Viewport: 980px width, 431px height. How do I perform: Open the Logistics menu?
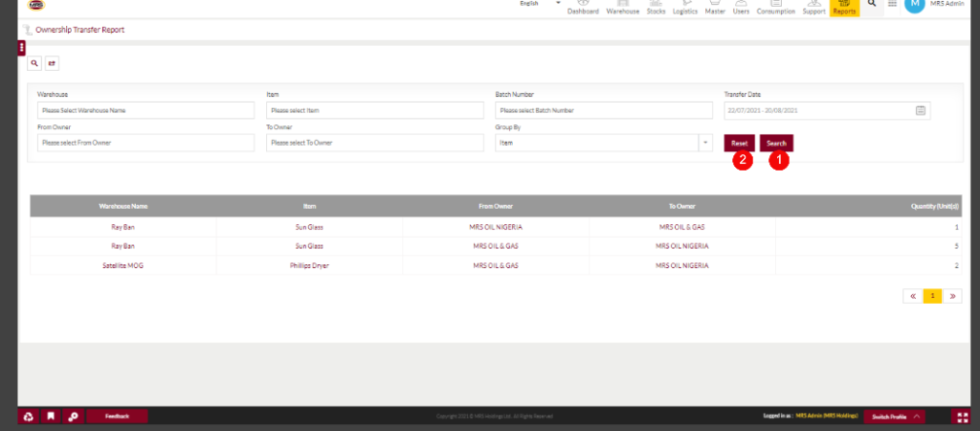coord(685,8)
